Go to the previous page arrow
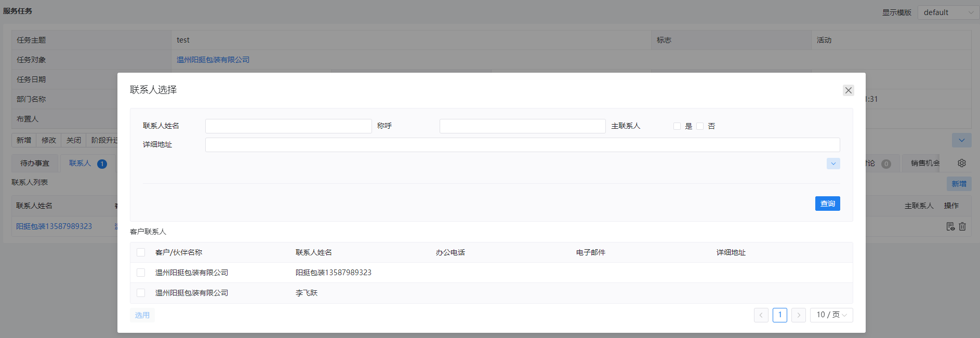Viewport: 980px width, 338px height. (761, 315)
